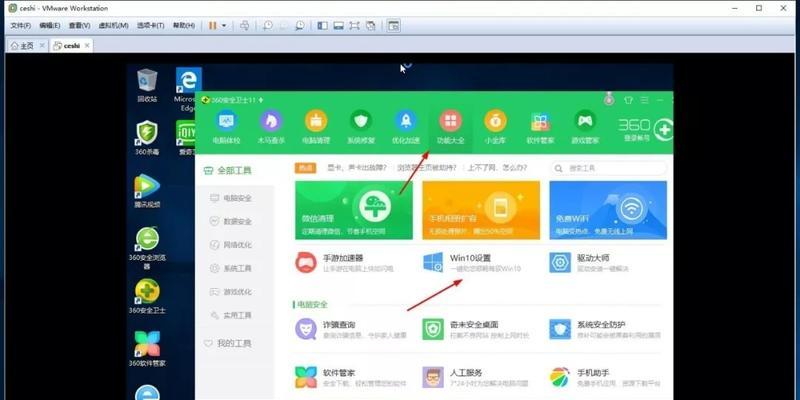Click VMware snapshot manager icon
The width and height of the screenshot is (800, 400).
(x=300, y=25)
